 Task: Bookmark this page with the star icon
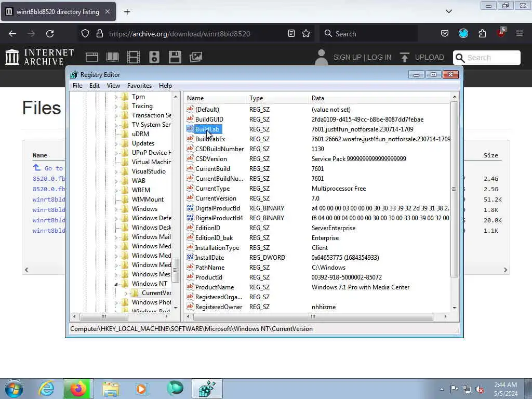pyautogui.click(x=306, y=34)
